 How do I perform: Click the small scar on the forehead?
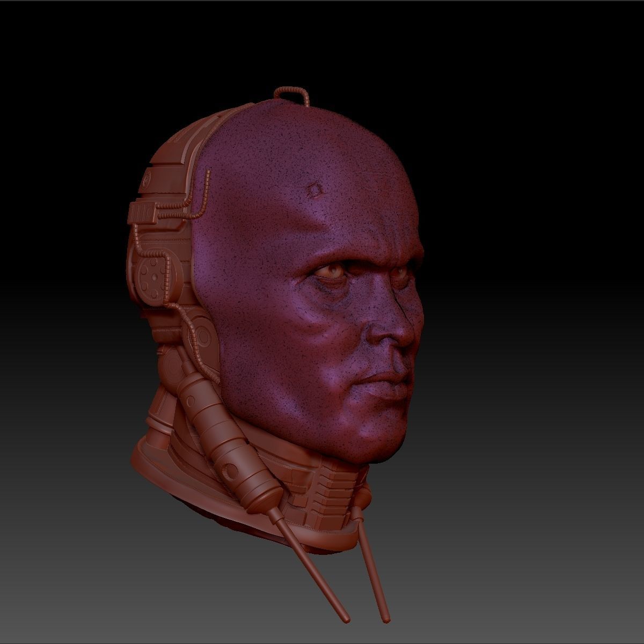(x=314, y=189)
